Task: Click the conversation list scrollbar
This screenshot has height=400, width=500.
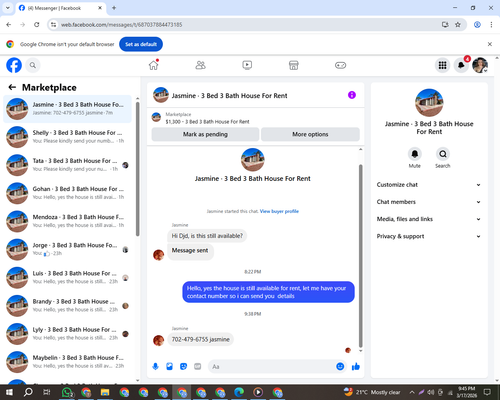Action: click(137, 169)
